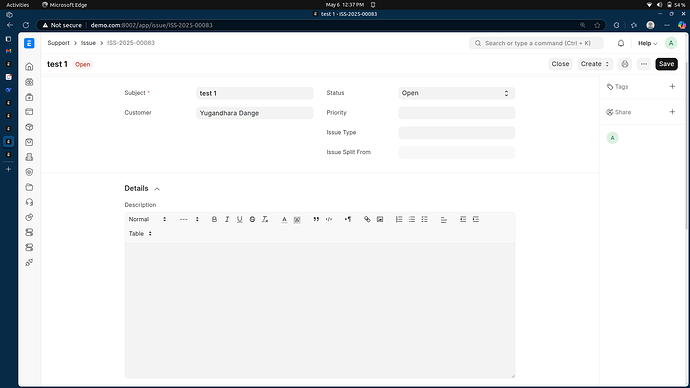Insert a link using the link icon
Screen dimensions: 690x388
[367, 219]
